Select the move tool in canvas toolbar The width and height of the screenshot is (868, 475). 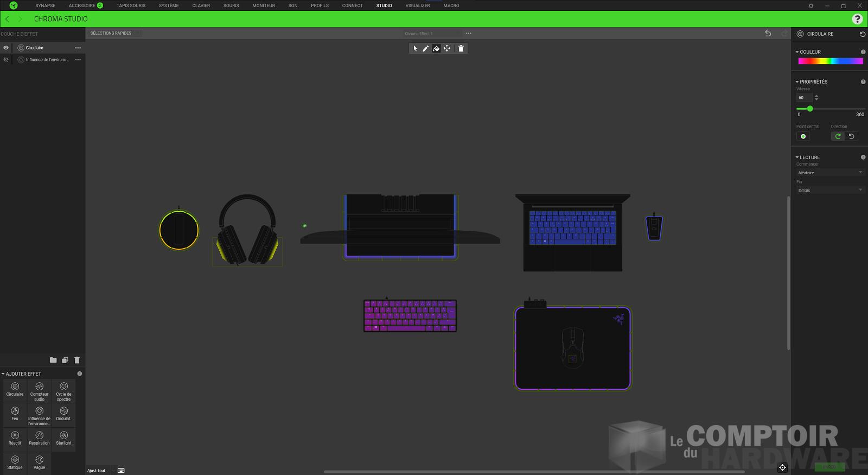(x=447, y=48)
